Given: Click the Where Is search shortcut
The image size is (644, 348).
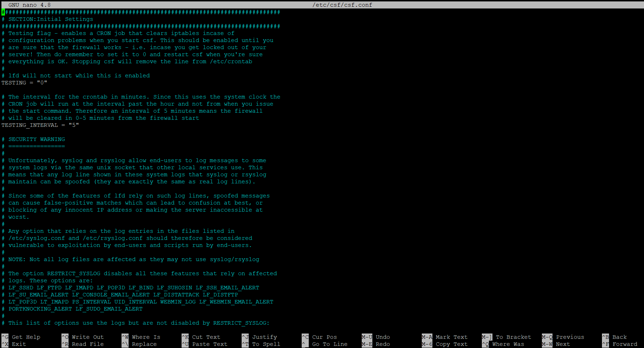Looking at the screenshot, I should (146, 337).
